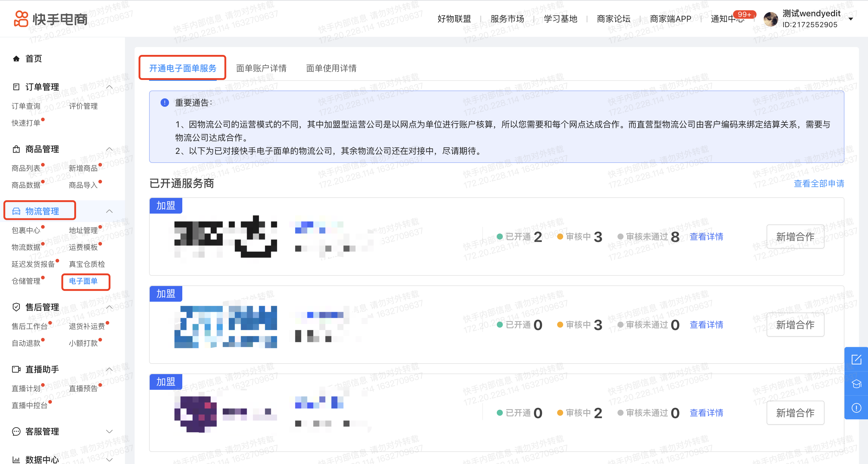Viewport: 868px width, 464px height.
Task: Open 售后工作台 in sidebar
Action: (30, 326)
